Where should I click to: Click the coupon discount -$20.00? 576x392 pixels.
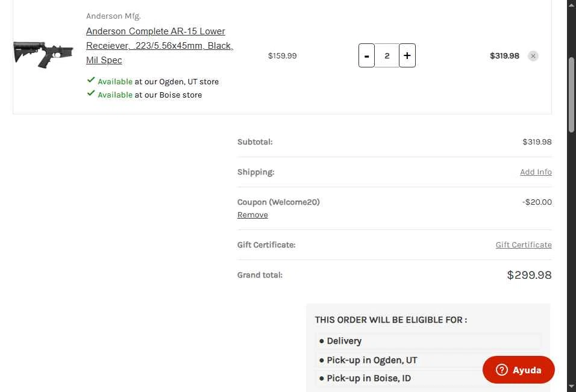tap(537, 202)
